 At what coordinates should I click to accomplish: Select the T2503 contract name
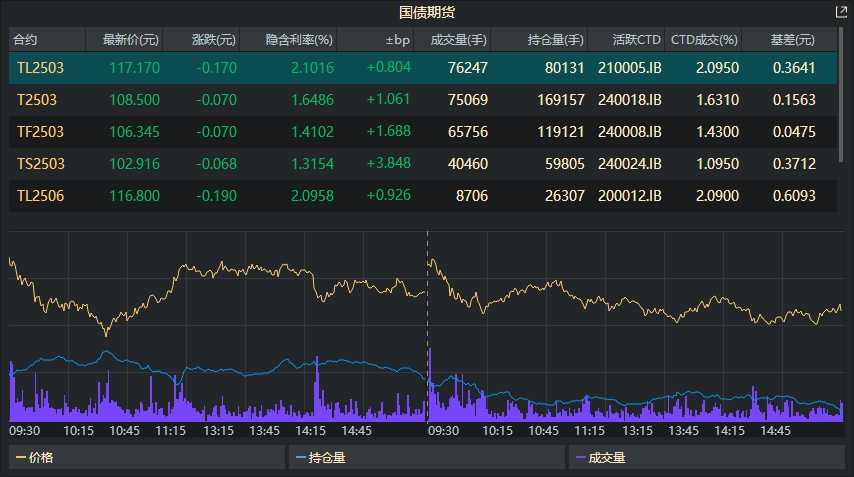[x=37, y=100]
